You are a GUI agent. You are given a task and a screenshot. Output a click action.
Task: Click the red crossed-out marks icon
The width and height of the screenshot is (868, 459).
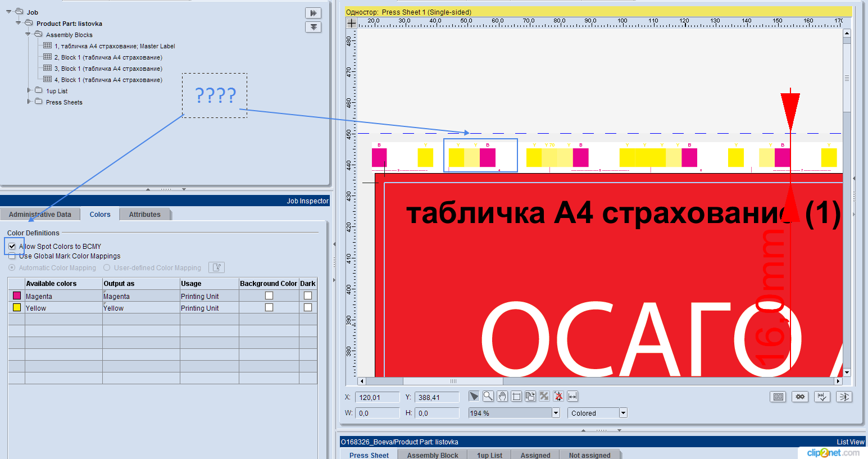point(558,396)
